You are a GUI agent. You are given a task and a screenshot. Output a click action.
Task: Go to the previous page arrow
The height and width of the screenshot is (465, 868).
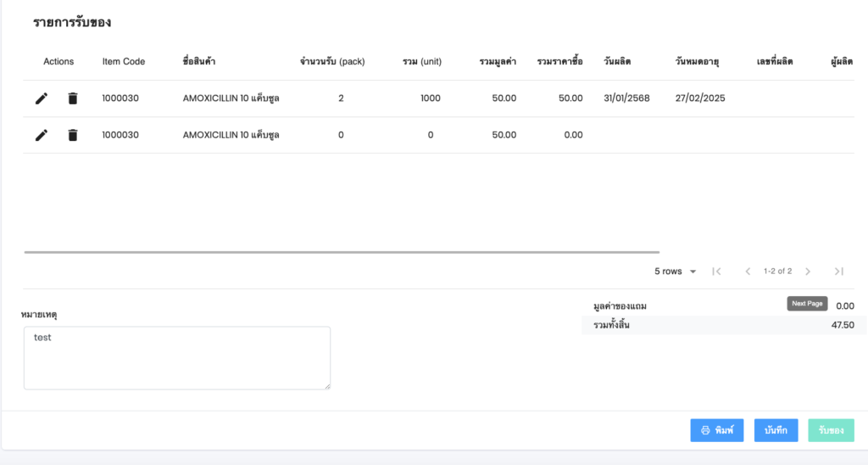748,272
